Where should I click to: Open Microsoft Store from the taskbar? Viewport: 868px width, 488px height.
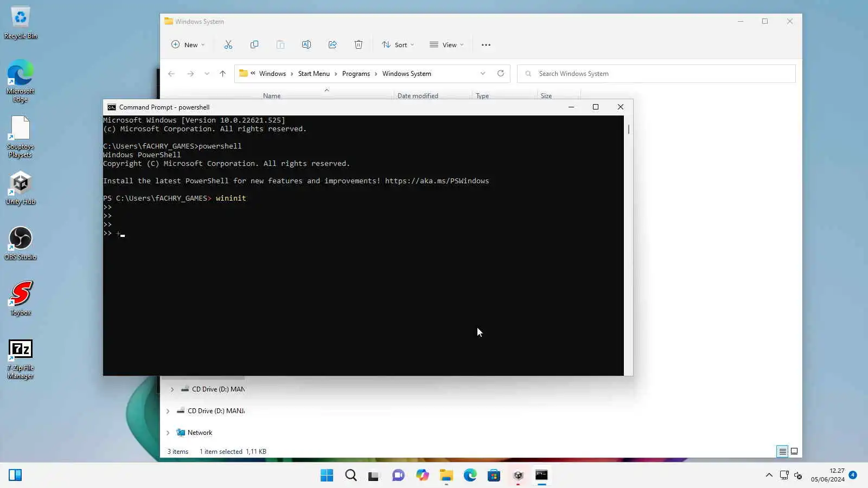(494, 476)
